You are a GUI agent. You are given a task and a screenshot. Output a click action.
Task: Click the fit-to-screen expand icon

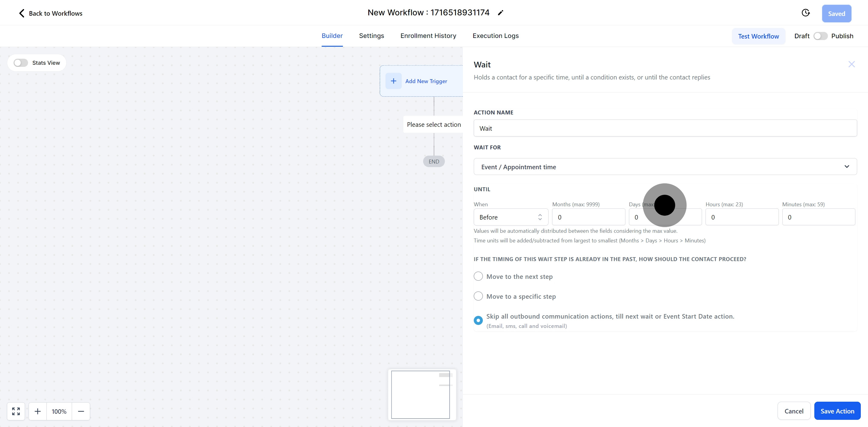click(16, 411)
